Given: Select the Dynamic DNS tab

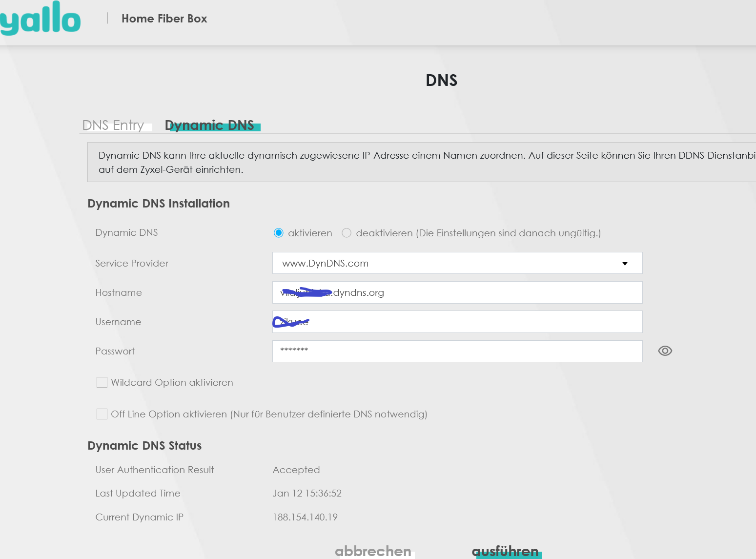Looking at the screenshot, I should (x=209, y=125).
